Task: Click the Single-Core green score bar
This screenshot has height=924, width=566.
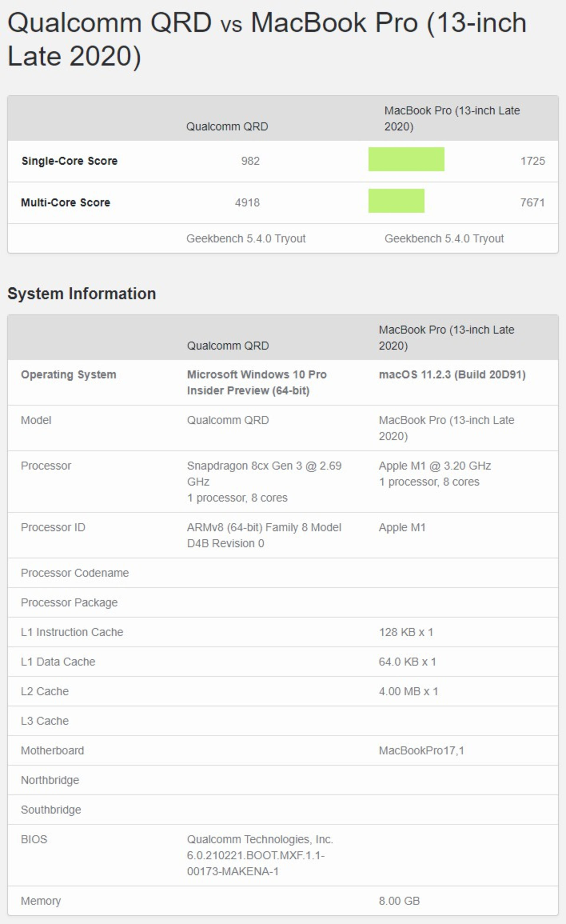Action: pyautogui.click(x=406, y=159)
